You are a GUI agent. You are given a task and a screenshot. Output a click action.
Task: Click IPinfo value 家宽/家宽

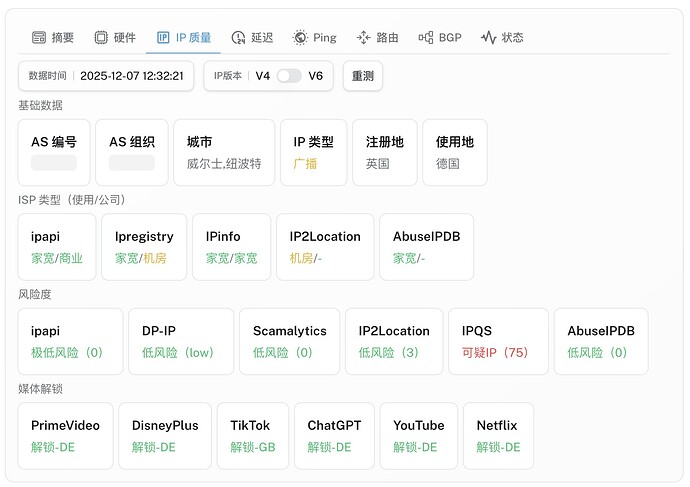pos(231,258)
